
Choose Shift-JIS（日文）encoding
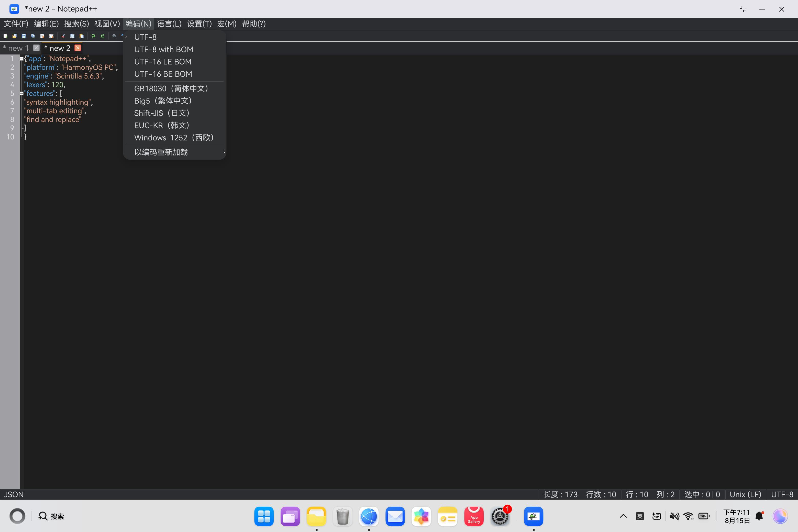pos(175,113)
